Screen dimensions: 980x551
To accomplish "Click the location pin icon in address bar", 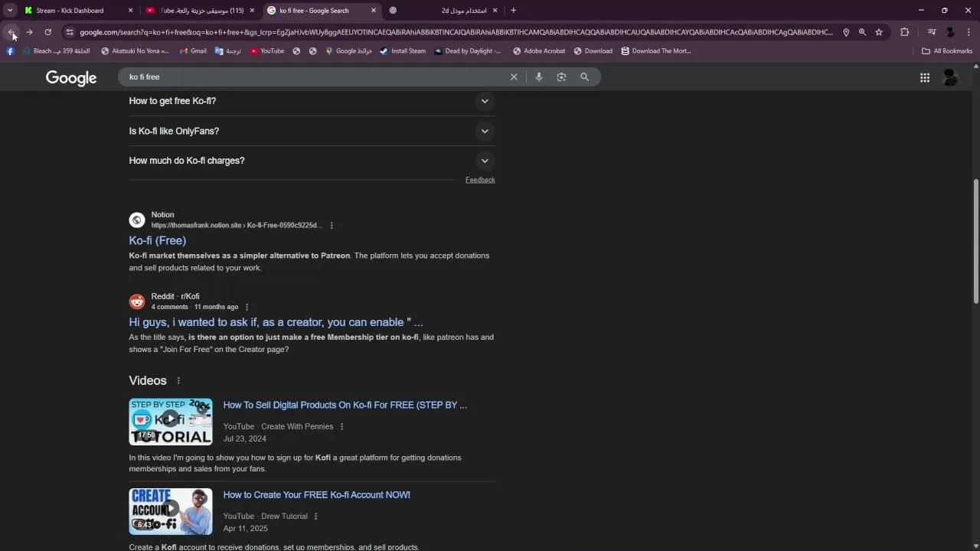I will pos(846,32).
